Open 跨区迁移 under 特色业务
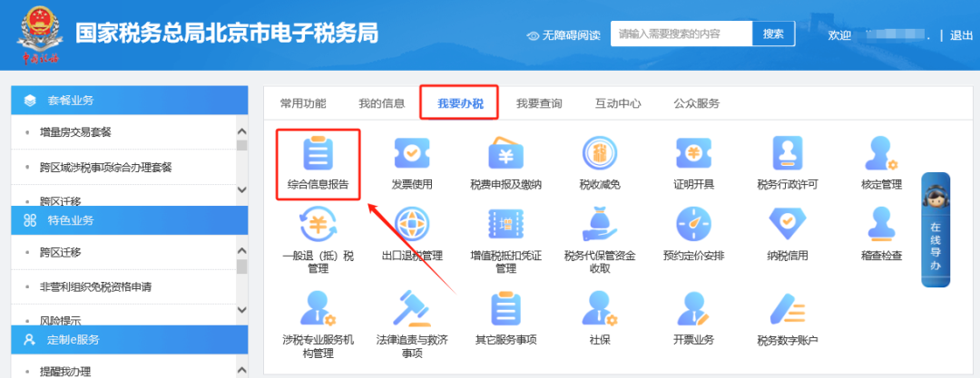Image resolution: width=980 pixels, height=378 pixels. click(x=60, y=252)
